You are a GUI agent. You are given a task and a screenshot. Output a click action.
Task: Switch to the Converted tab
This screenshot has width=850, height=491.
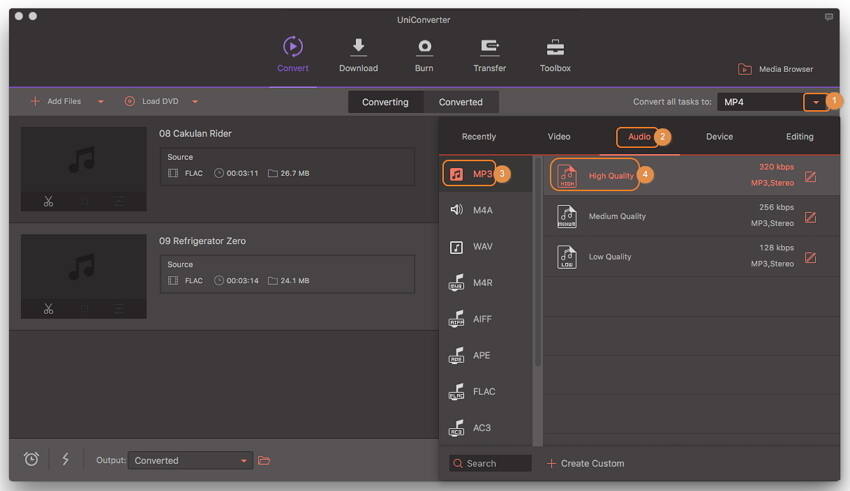[461, 102]
